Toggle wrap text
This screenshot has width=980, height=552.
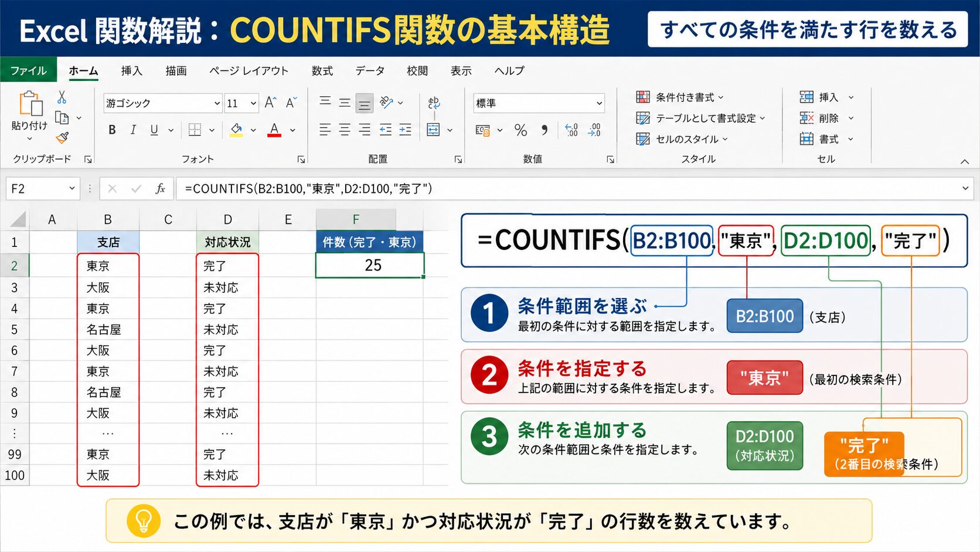coord(434,103)
